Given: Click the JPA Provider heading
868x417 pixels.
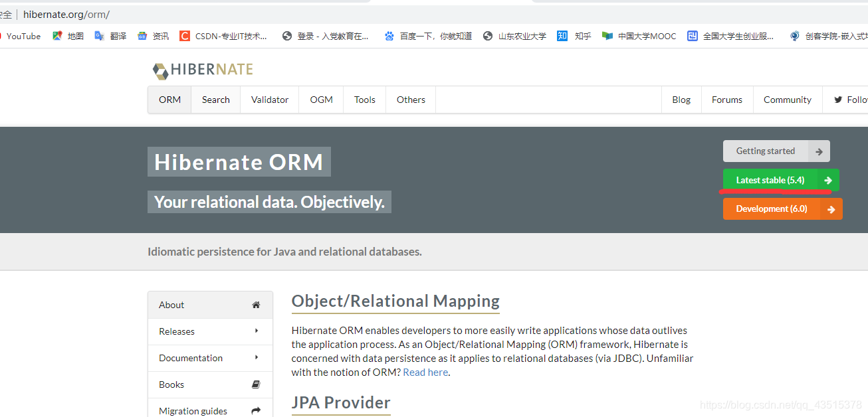Looking at the screenshot, I should pos(341,402).
